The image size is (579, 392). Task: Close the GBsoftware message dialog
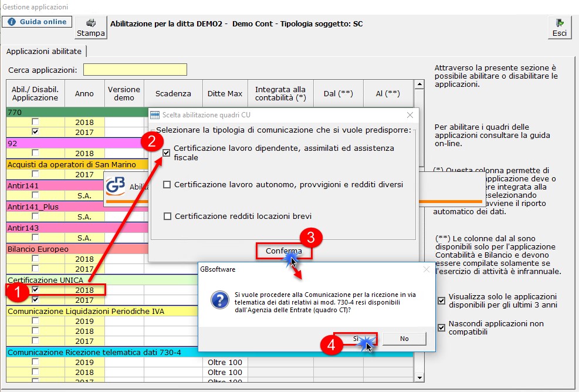(426, 269)
